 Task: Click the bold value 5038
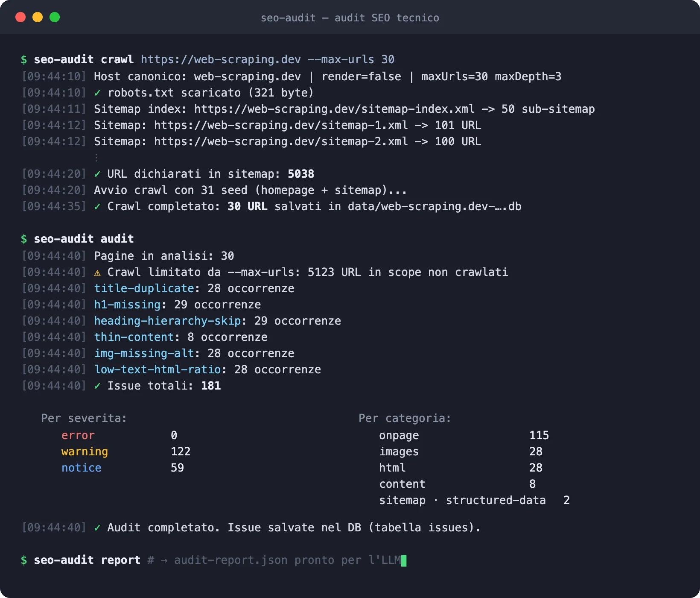(x=301, y=174)
